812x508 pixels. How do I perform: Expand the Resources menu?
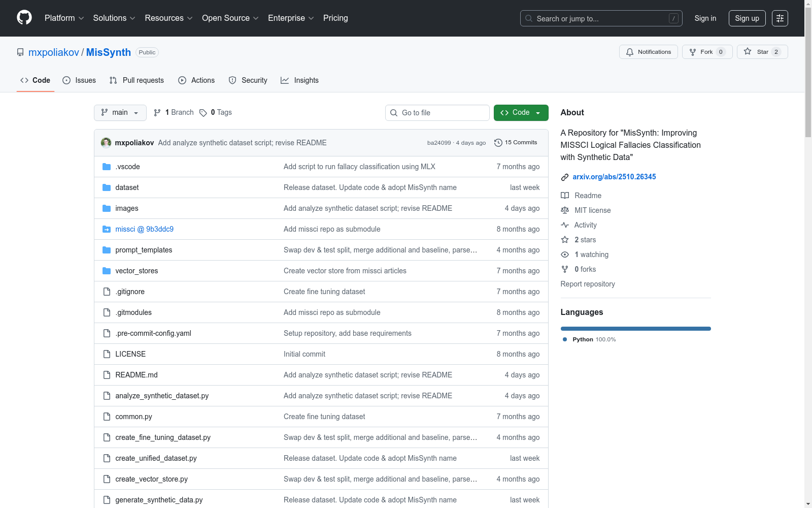(169, 18)
